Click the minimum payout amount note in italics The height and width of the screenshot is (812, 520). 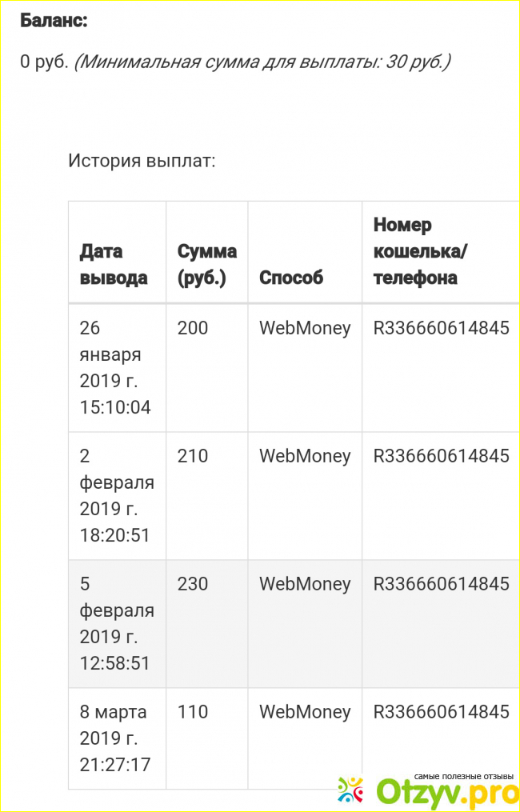[x=262, y=62]
